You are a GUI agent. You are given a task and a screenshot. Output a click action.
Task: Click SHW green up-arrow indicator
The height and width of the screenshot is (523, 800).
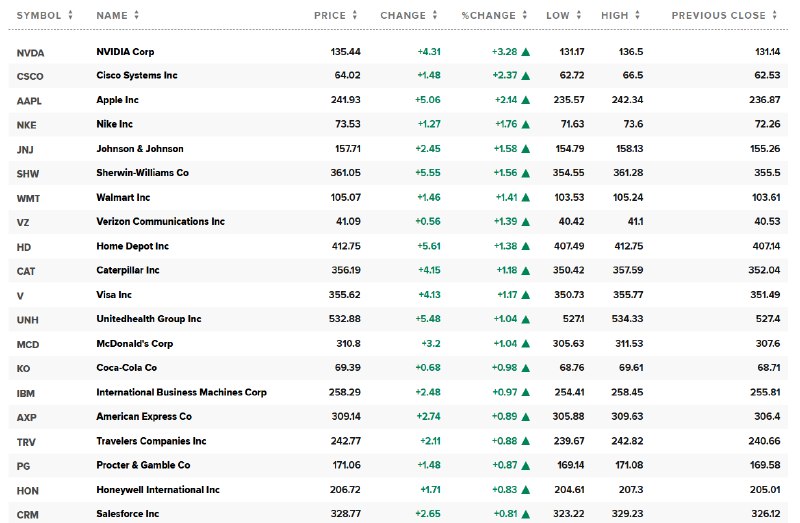coord(526,173)
